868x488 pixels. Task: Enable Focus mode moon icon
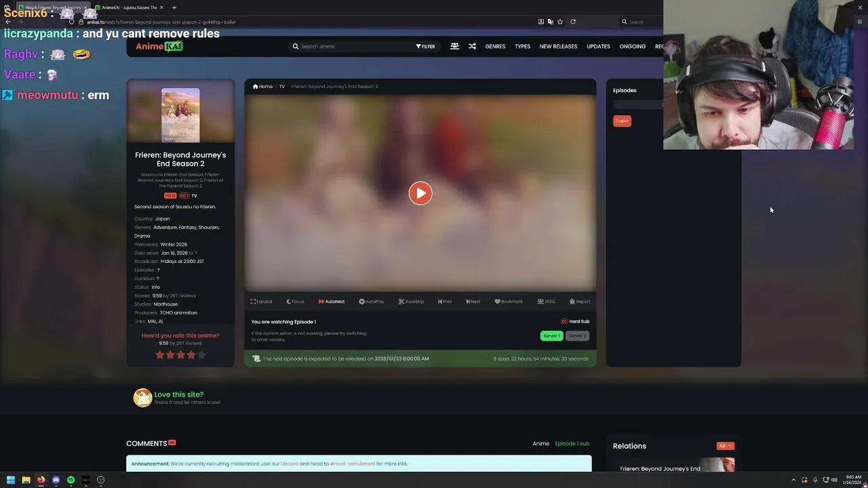point(295,302)
